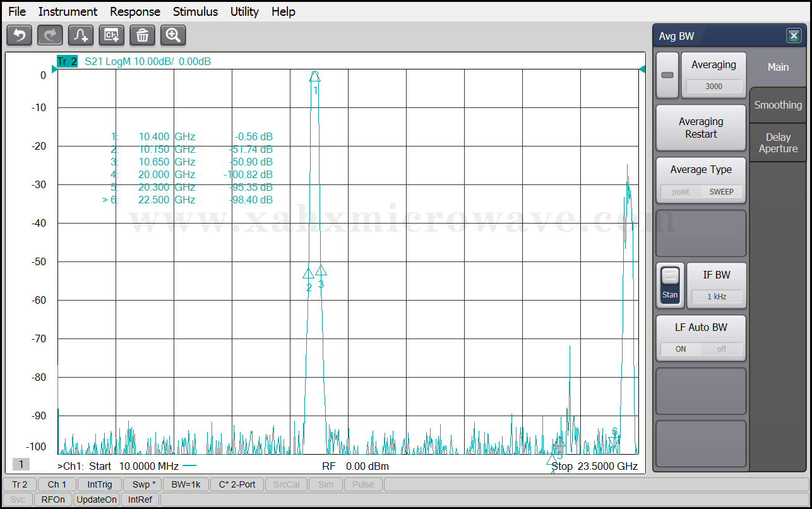
Task: Click the RF 0.00 dBm power label
Action: 355,466
